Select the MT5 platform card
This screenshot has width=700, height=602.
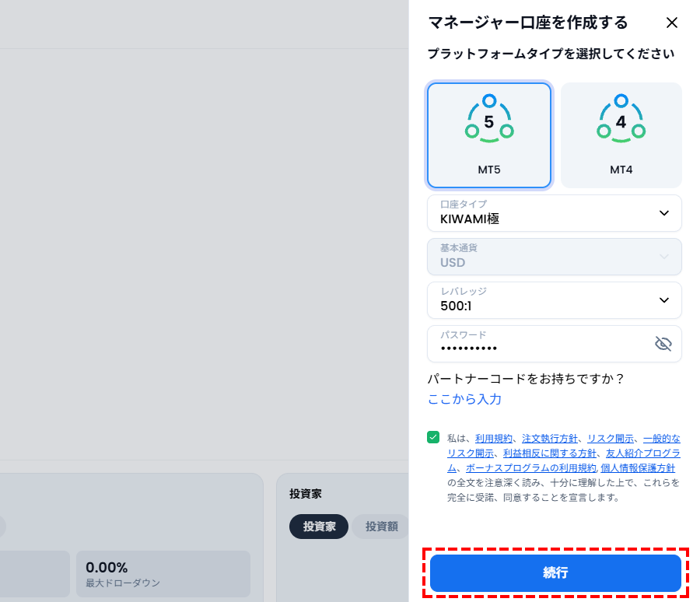[489, 135]
